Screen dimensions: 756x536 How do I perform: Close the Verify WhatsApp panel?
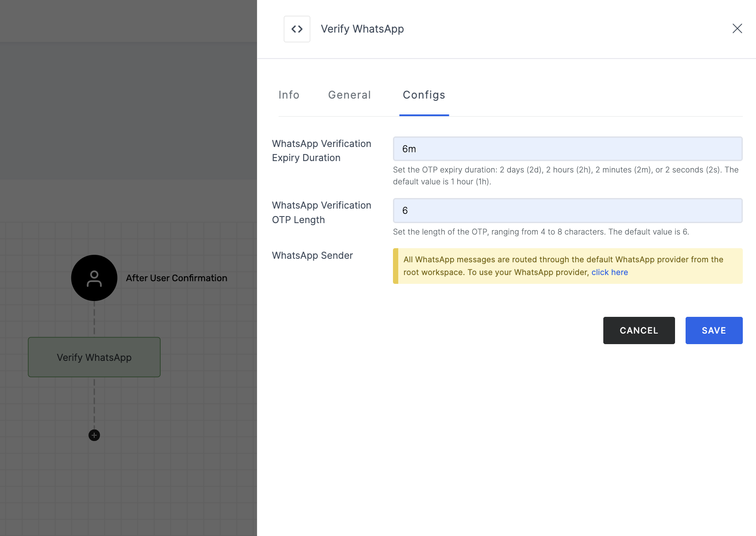[737, 29]
